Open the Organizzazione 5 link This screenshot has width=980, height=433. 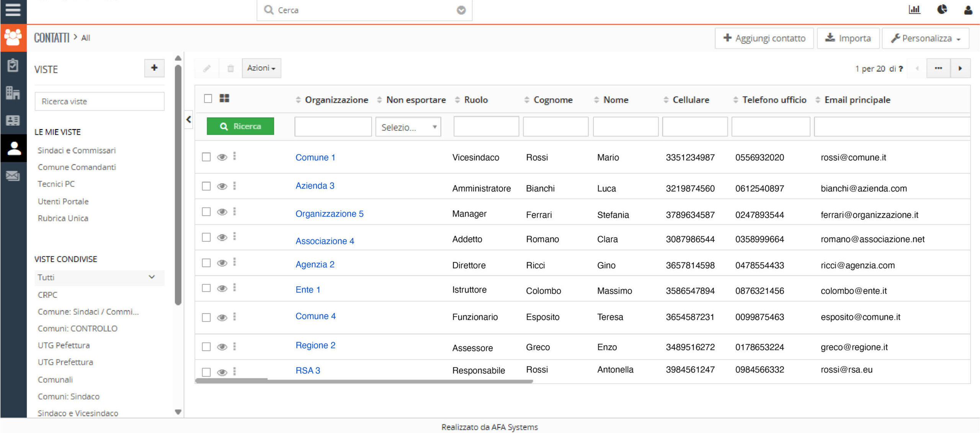pos(329,214)
